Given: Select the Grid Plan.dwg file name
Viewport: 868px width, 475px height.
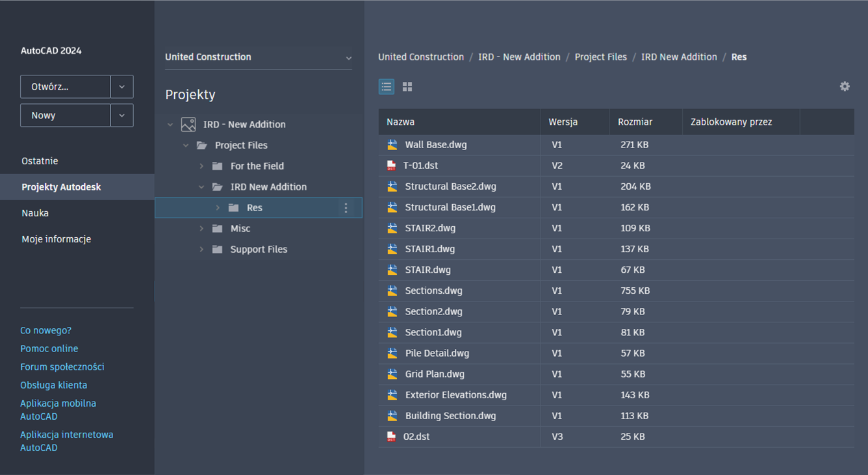Looking at the screenshot, I should pos(435,374).
